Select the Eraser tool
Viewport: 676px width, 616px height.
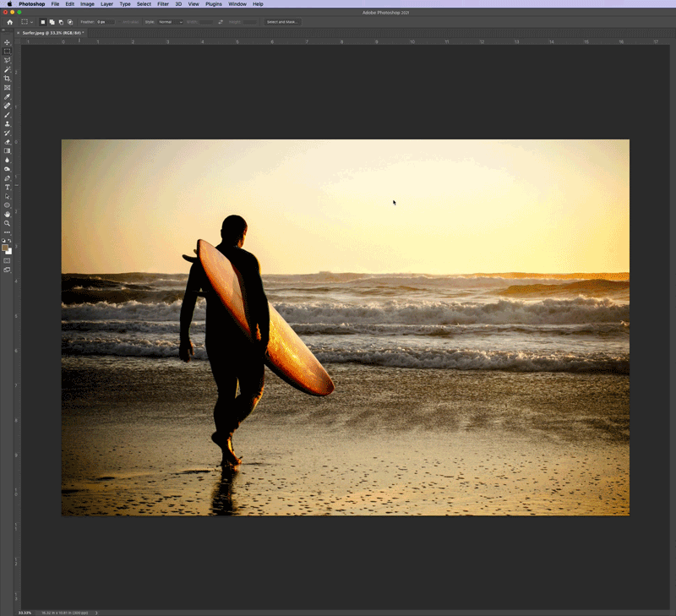[x=7, y=141]
